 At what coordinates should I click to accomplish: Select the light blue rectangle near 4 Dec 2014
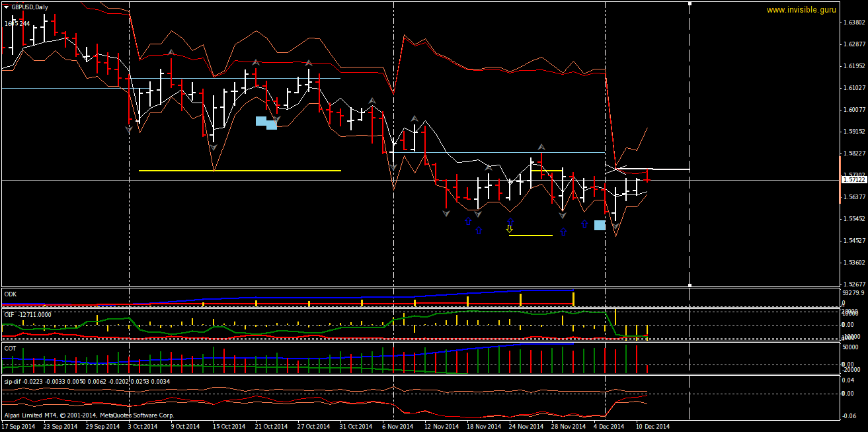coord(600,225)
